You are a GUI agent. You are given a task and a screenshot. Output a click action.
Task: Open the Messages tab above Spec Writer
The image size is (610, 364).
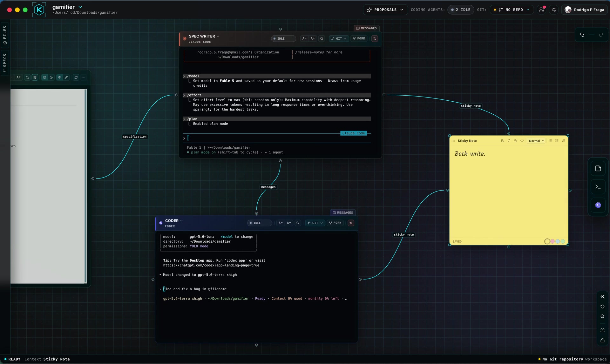tap(367, 28)
